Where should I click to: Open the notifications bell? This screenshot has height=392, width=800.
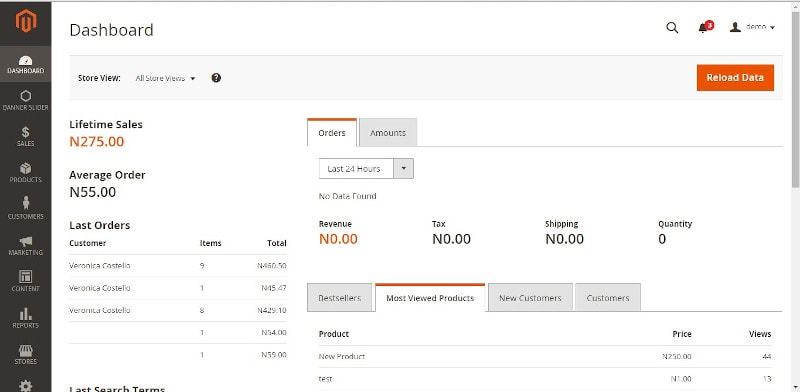(705, 27)
